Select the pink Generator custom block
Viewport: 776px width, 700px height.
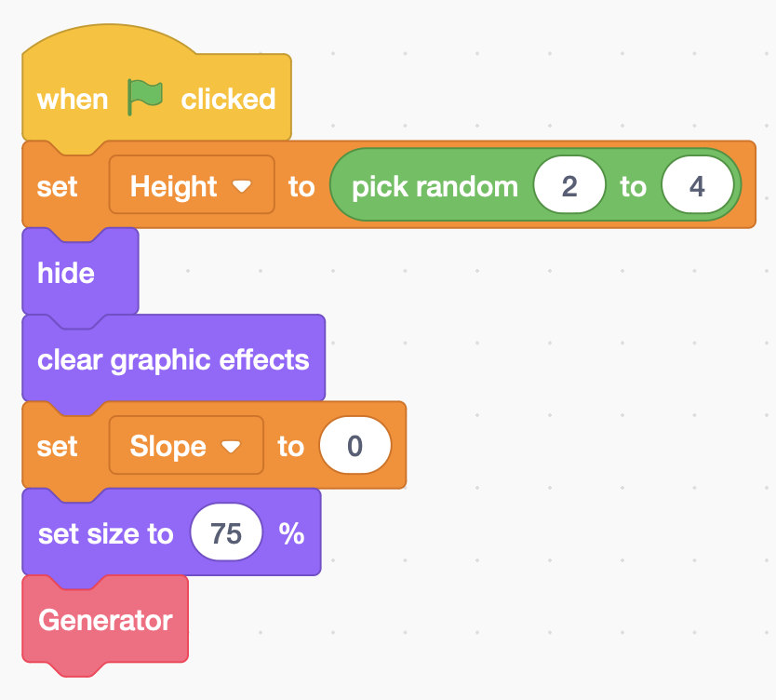pos(105,620)
